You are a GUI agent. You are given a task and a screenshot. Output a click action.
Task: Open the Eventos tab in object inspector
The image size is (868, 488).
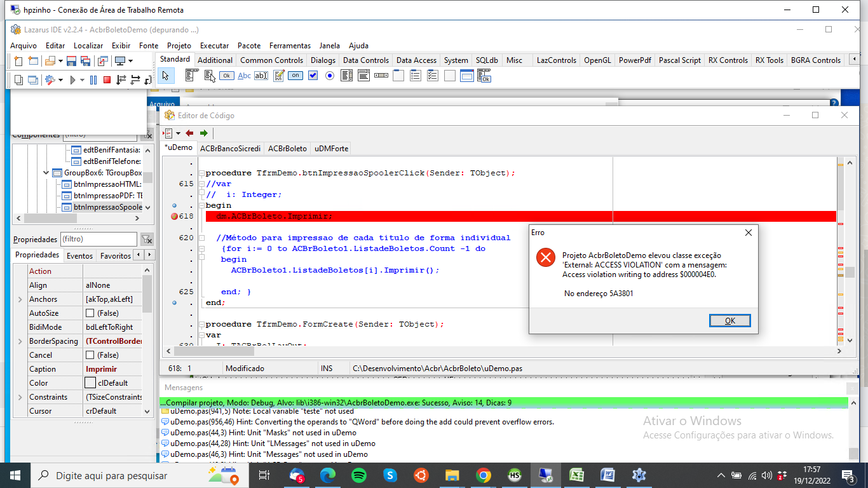(79, 256)
